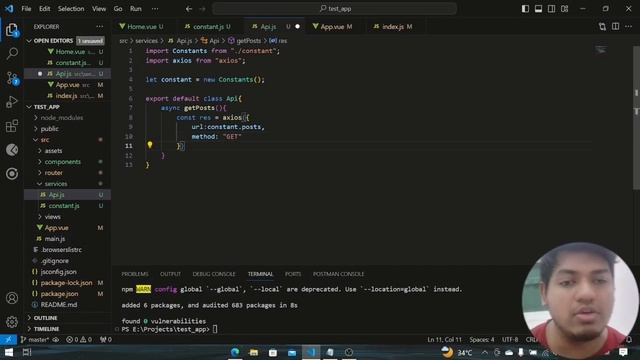The height and width of the screenshot is (360, 640).
Task: Collapse the Open Editors section
Action: pos(29,41)
